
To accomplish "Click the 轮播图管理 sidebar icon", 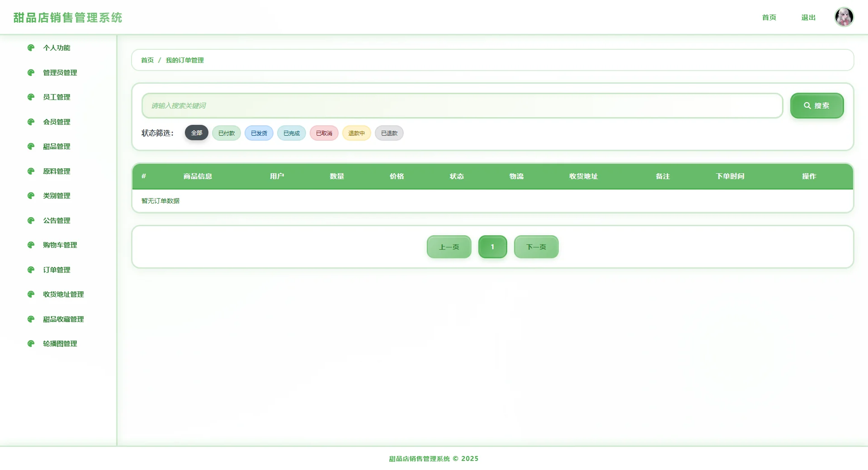I will point(31,343).
